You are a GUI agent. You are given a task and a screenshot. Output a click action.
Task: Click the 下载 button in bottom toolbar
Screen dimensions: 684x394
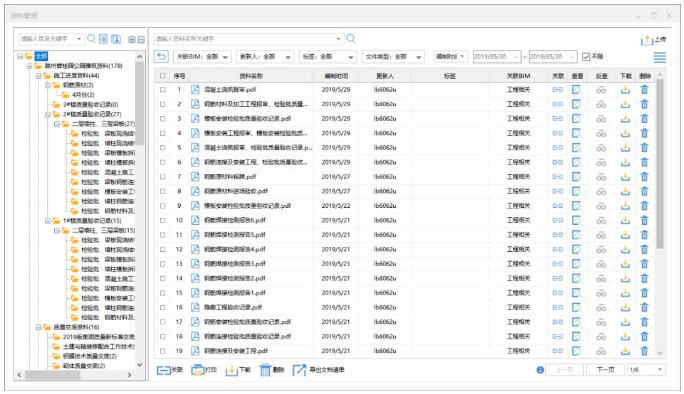pos(238,370)
